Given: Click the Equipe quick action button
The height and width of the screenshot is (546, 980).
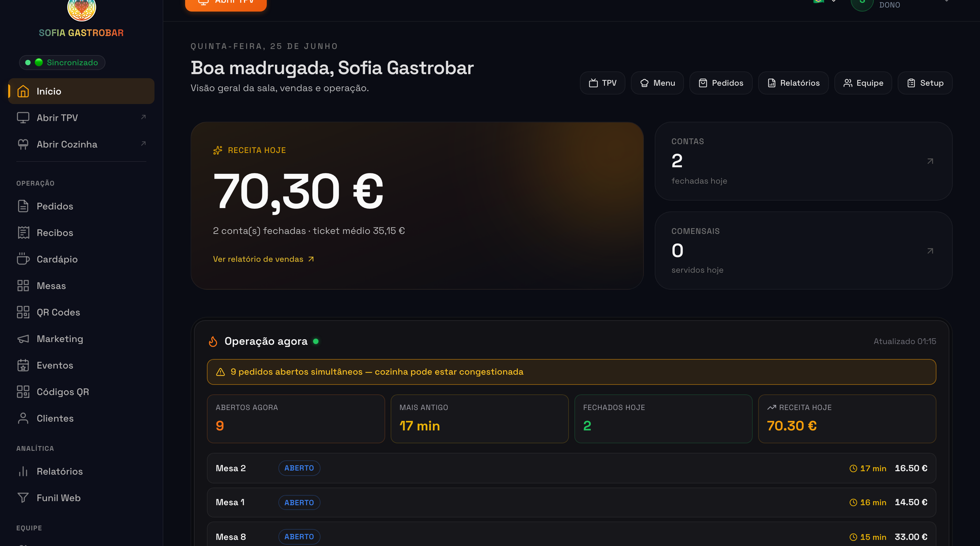Looking at the screenshot, I should [863, 83].
